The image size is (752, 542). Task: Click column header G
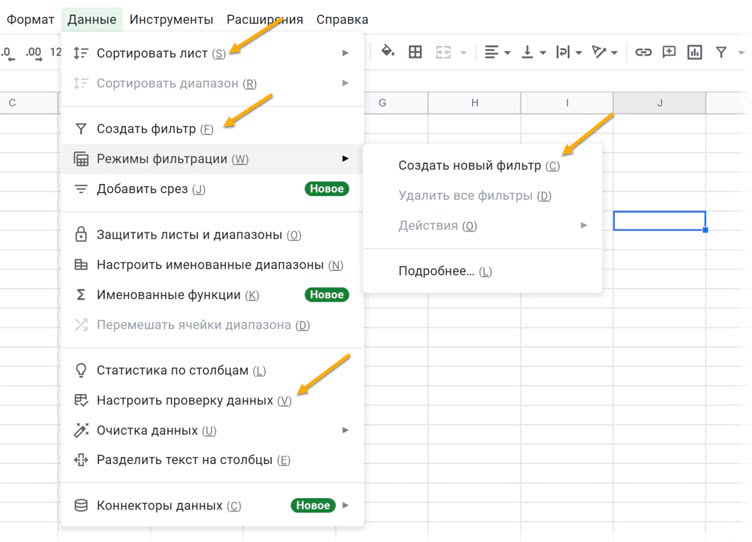tap(382, 103)
